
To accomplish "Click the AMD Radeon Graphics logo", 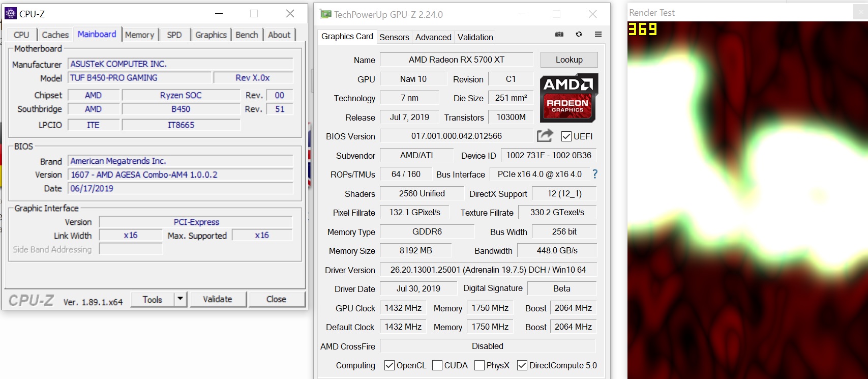I will coord(568,98).
